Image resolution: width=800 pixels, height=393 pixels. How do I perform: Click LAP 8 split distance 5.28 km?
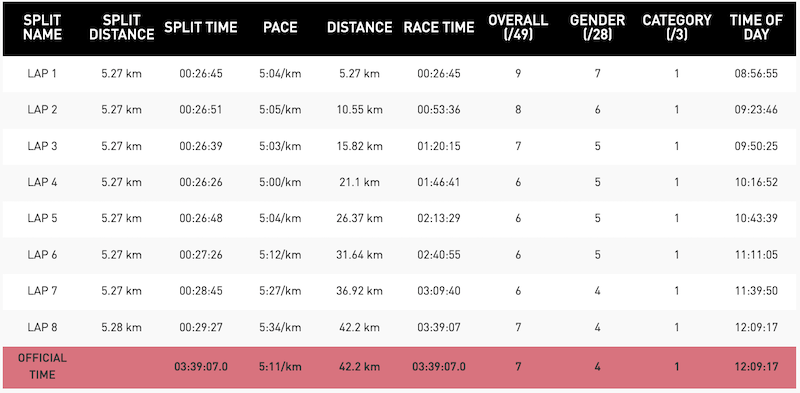pyautogui.click(x=121, y=327)
